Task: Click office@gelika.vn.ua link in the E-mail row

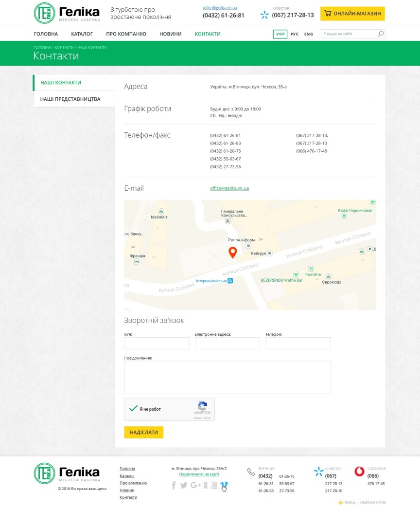Action: (x=229, y=188)
